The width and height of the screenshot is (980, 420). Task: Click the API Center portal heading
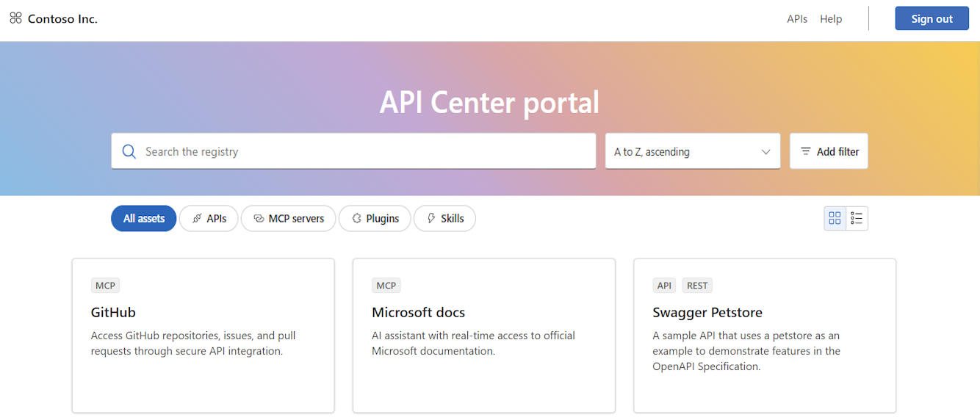pyautogui.click(x=489, y=102)
